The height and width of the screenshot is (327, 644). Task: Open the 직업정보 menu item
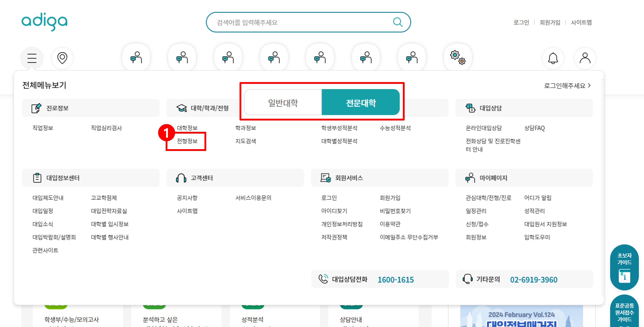(43, 128)
